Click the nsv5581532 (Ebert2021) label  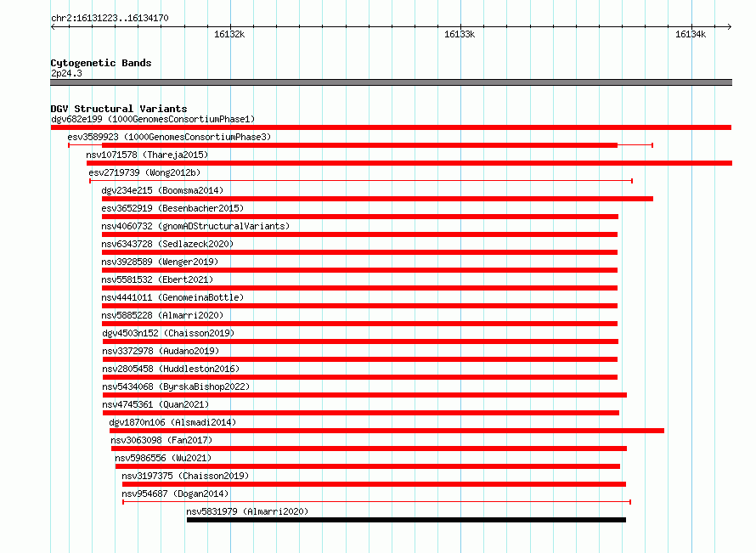pos(157,279)
